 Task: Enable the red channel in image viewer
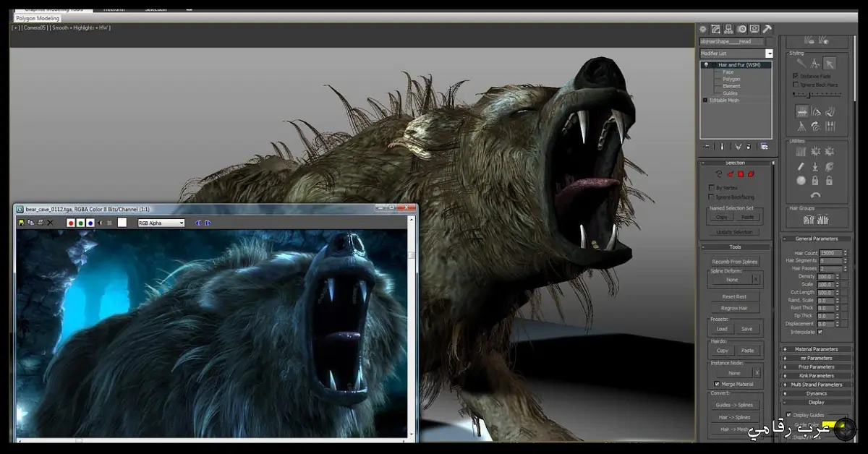[x=71, y=223]
